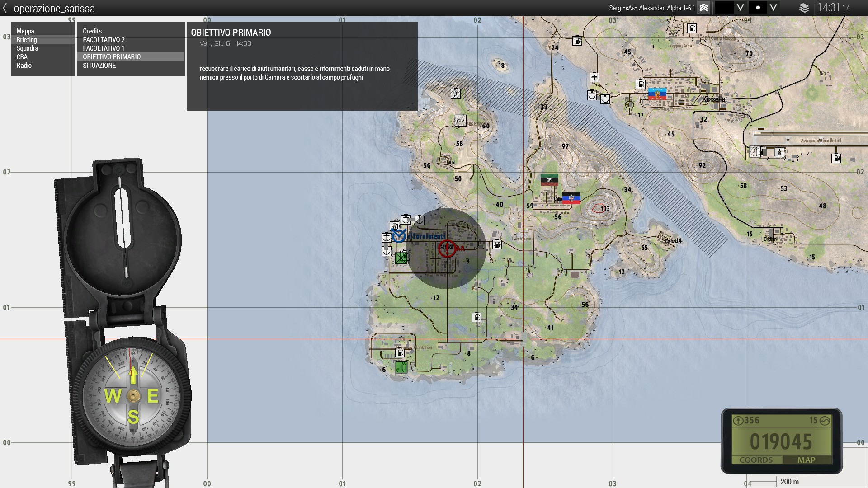
Task: Expand the marker shape dropdown arrow
Action: pyautogui.click(x=773, y=8)
